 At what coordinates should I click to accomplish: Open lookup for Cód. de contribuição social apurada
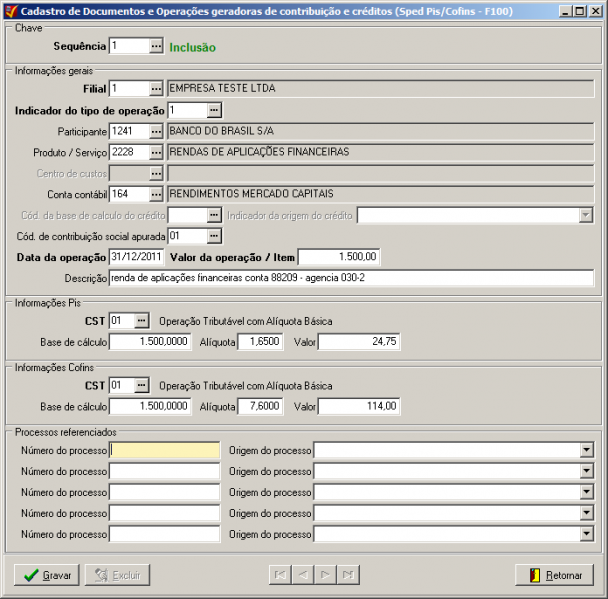click(x=214, y=236)
